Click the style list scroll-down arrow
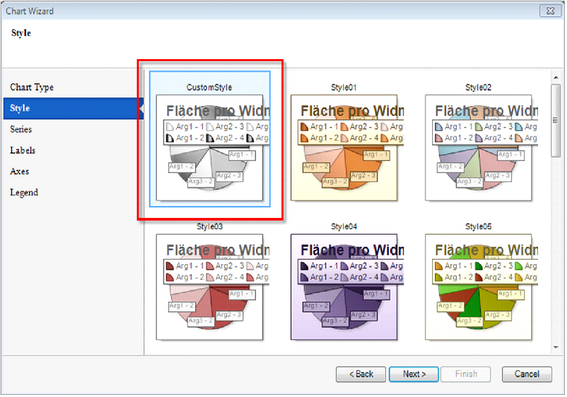 [x=556, y=347]
